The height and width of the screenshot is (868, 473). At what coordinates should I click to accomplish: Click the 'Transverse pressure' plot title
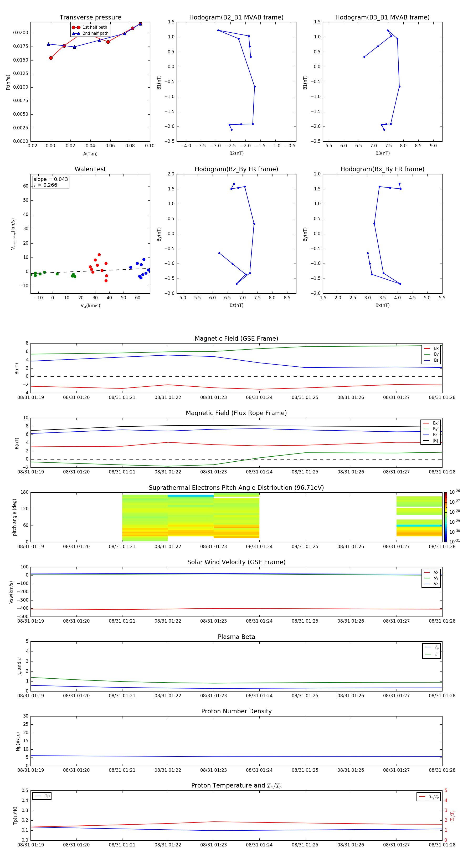click(90, 17)
